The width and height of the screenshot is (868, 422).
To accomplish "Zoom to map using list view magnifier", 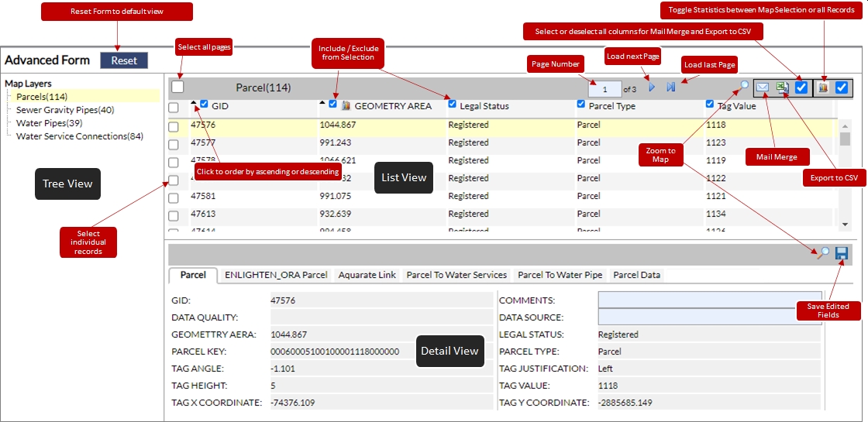I will (743, 87).
